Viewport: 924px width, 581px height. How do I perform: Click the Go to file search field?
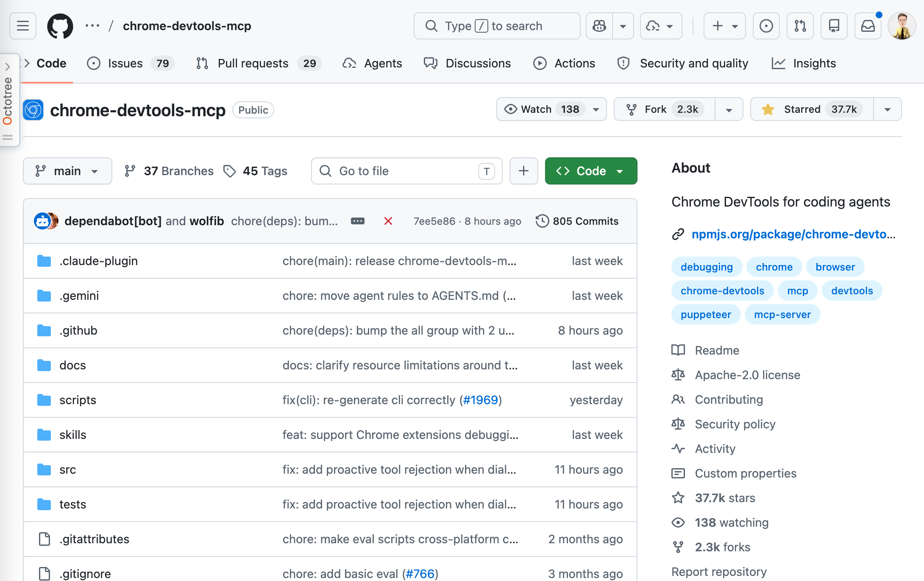tap(407, 171)
